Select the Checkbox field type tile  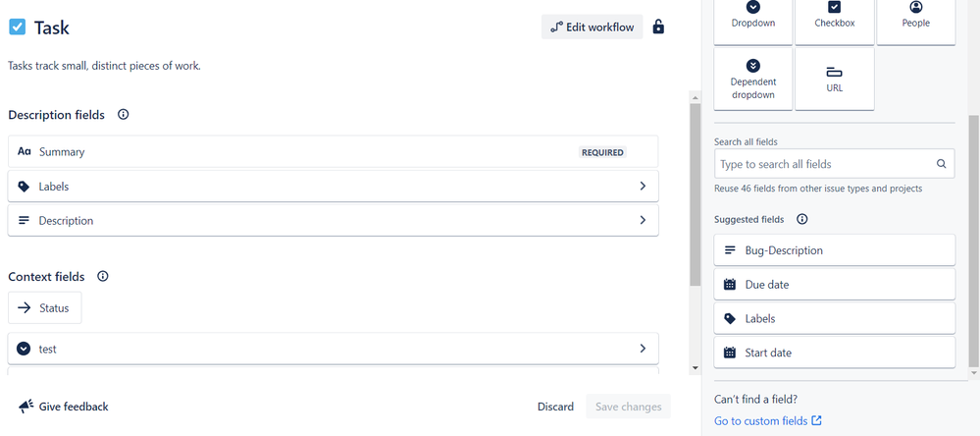pyautogui.click(x=835, y=22)
